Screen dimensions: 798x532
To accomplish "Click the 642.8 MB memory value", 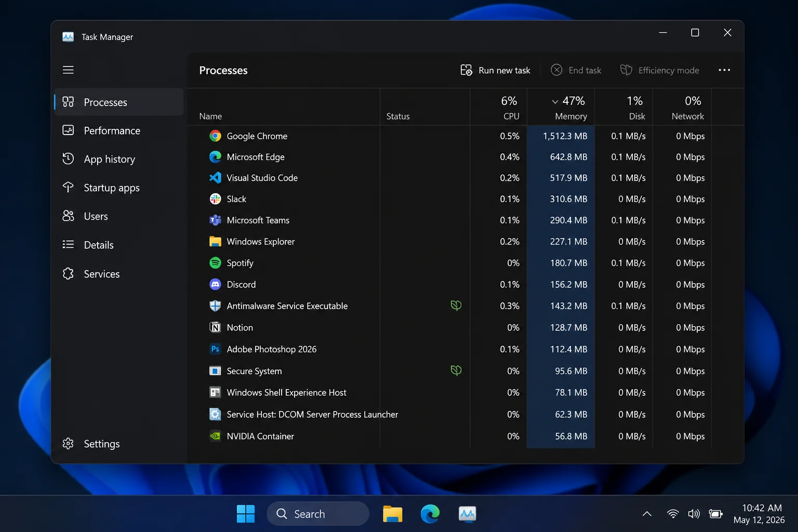I will [569, 157].
